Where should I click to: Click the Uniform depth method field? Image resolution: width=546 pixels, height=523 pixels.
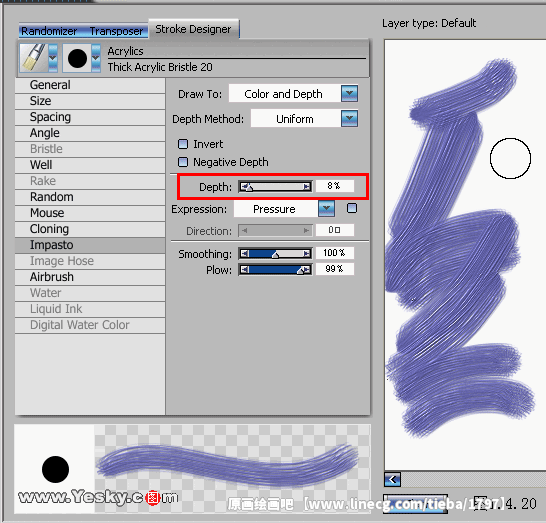click(295, 119)
